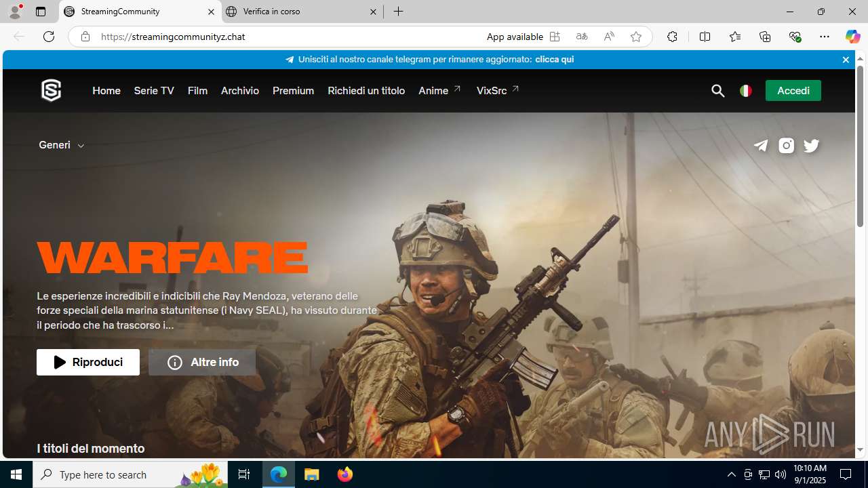Show hidden system tray icons
Viewport: 868px width, 488px height.
(731, 474)
